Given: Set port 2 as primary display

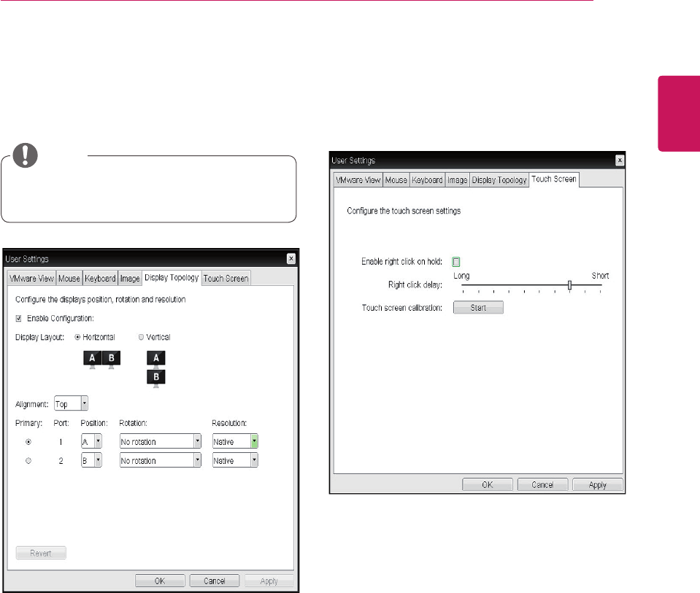Looking at the screenshot, I should tap(28, 460).
